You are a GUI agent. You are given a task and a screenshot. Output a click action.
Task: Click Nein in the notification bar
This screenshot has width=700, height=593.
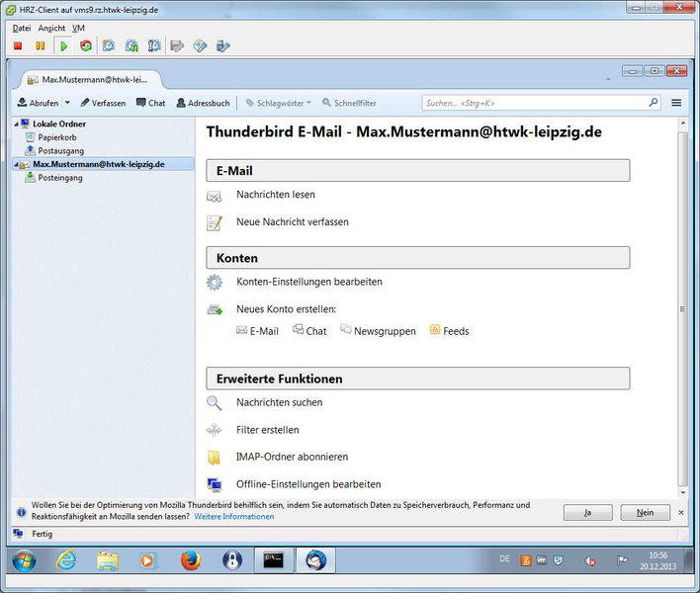click(645, 513)
